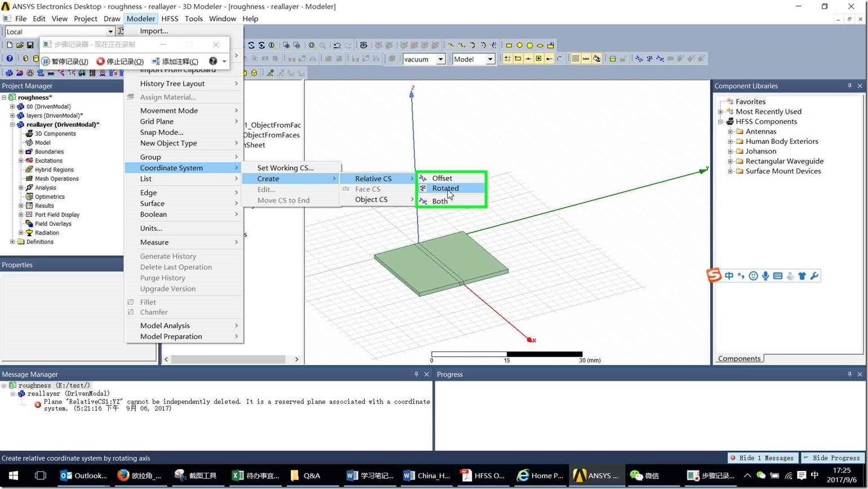The height and width of the screenshot is (489, 868).
Task: Toggle the grid visibility icon
Action: pos(576,59)
